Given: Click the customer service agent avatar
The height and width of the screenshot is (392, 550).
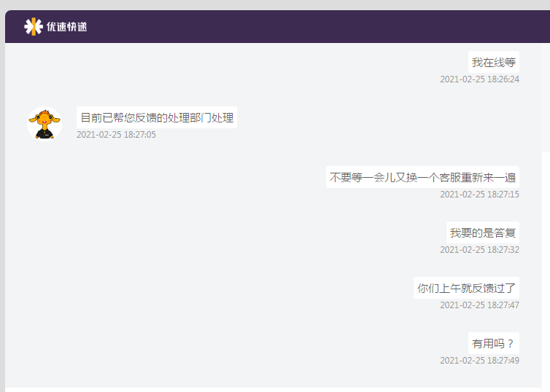Looking at the screenshot, I should [44, 124].
